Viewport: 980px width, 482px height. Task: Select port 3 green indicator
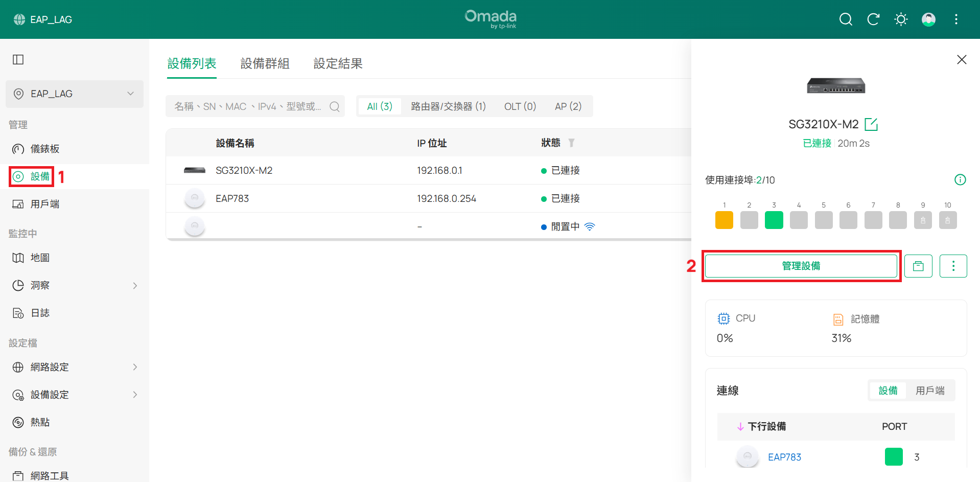(774, 220)
